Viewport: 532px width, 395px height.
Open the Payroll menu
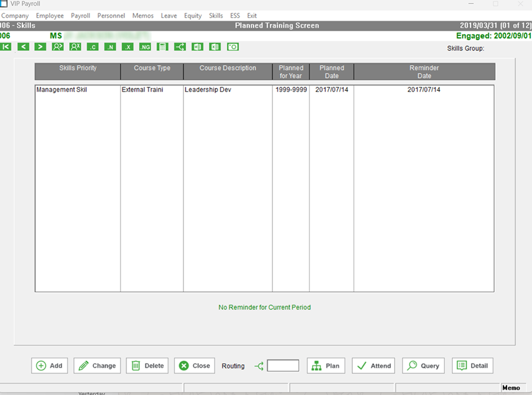pyautogui.click(x=80, y=16)
